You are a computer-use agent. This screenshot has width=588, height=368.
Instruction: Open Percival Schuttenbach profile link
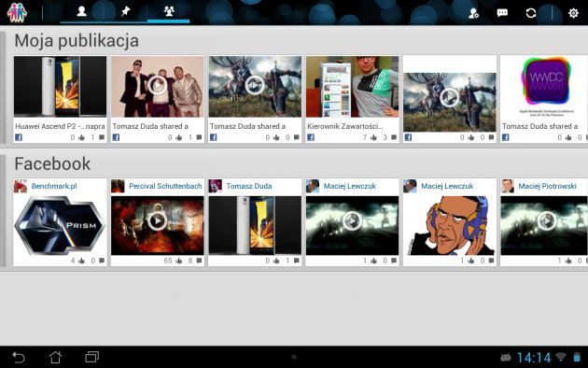(x=165, y=186)
